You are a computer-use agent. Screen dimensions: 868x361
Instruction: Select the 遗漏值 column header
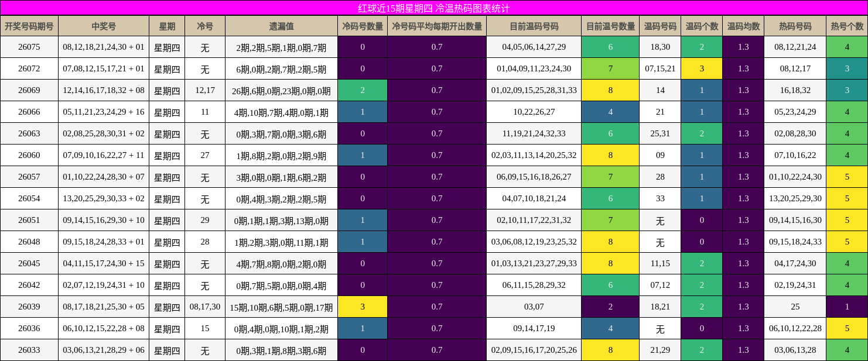282,26
